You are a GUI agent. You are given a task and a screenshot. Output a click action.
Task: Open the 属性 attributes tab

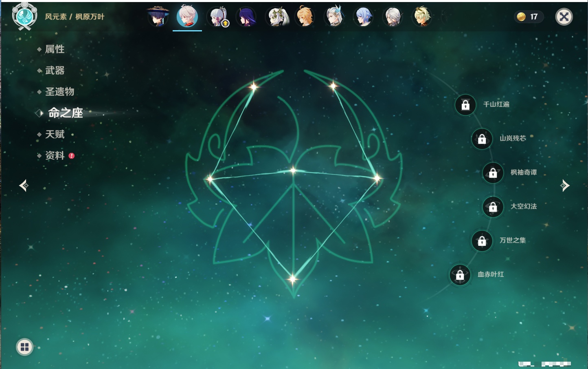point(55,49)
